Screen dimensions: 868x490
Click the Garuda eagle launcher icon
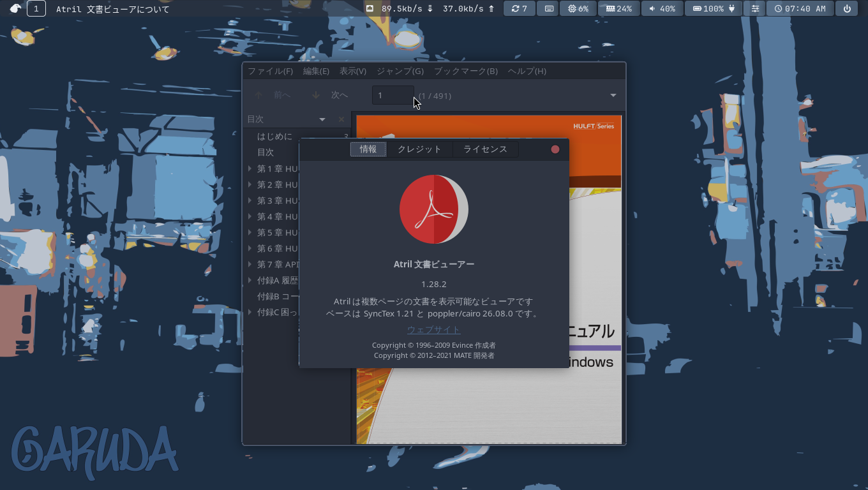15,8
